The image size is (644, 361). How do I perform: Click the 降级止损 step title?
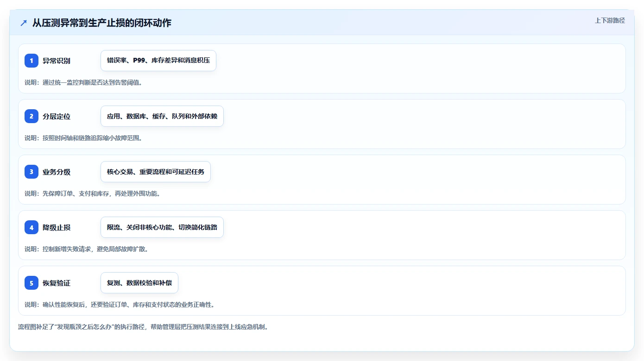point(57,227)
